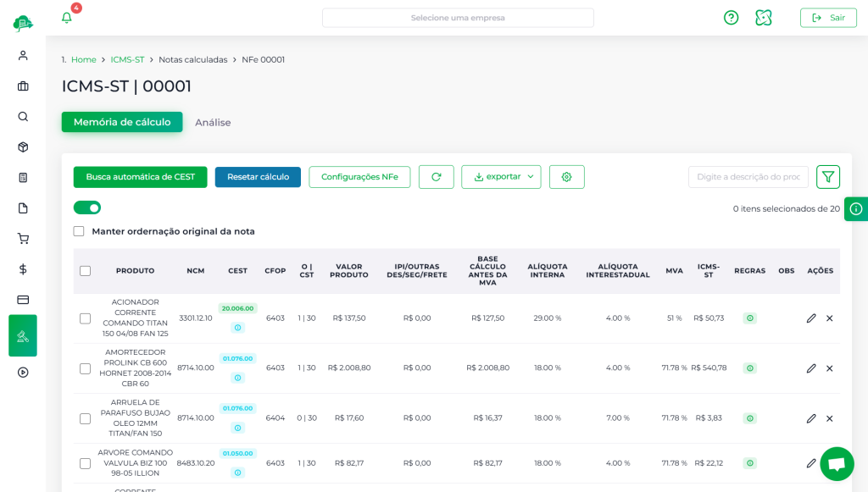Viewport: 868px width, 492px height.
Task: Go to Home in the breadcrumb
Action: coord(84,60)
